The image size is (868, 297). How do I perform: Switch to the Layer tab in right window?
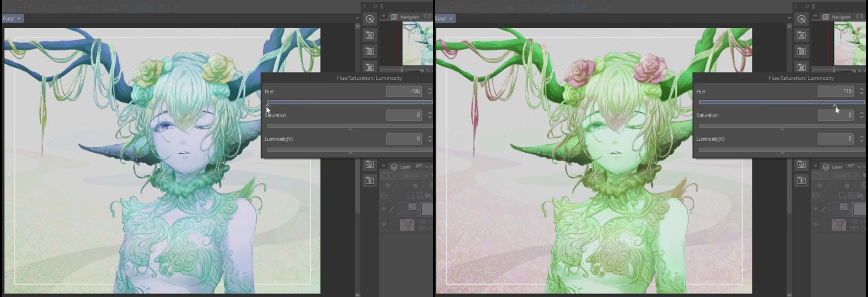coord(832,167)
